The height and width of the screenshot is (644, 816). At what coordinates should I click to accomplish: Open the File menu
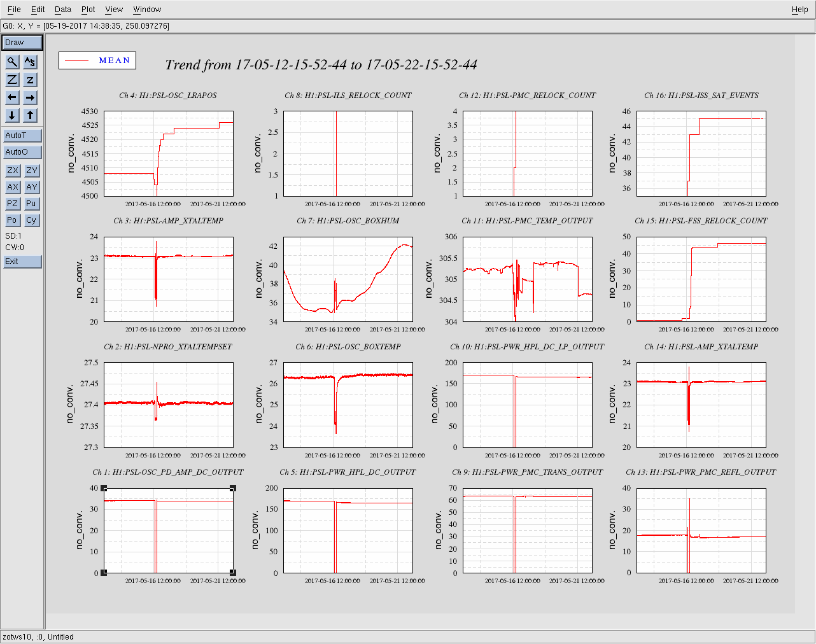pyautogui.click(x=14, y=10)
